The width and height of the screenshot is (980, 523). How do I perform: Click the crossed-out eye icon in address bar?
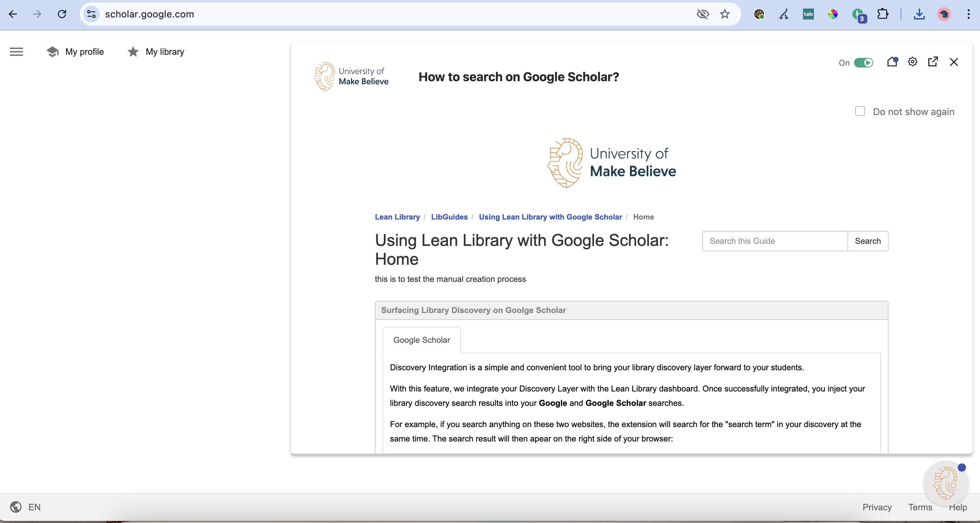[x=703, y=14]
